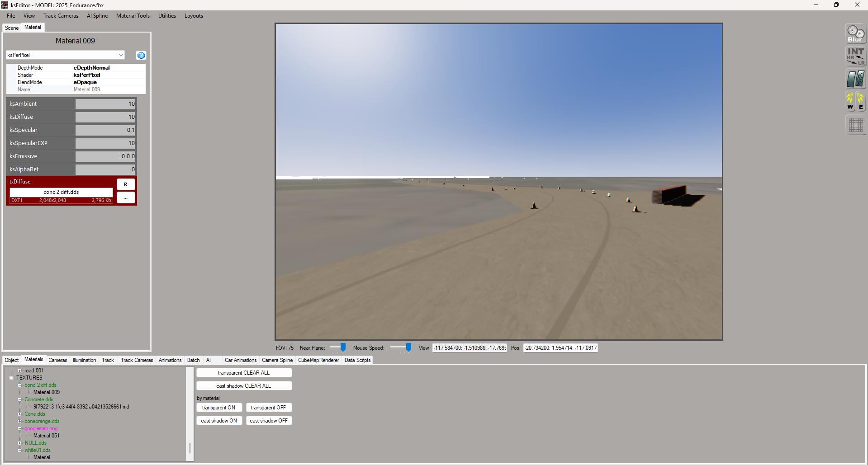Switch to the Illumination tab
The width and height of the screenshot is (868, 465).
point(85,360)
